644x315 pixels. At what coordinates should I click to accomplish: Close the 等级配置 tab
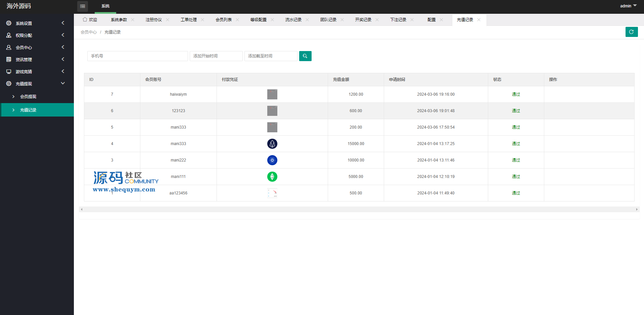[272, 20]
